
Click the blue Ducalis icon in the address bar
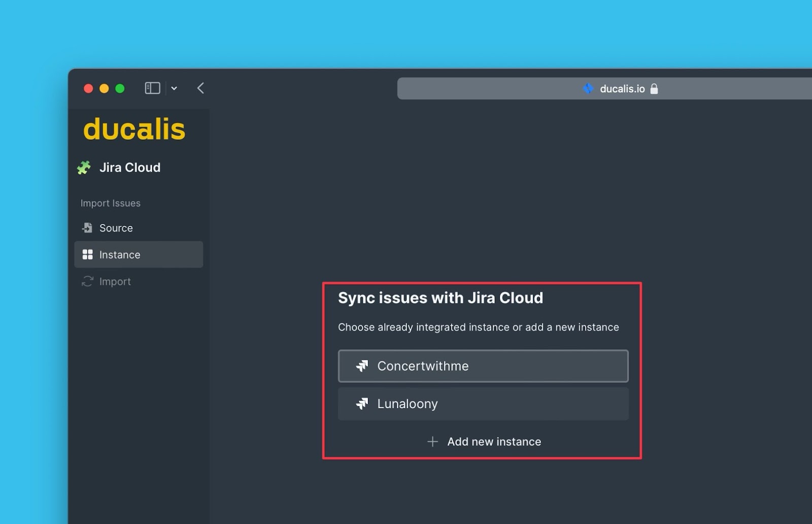coord(588,88)
